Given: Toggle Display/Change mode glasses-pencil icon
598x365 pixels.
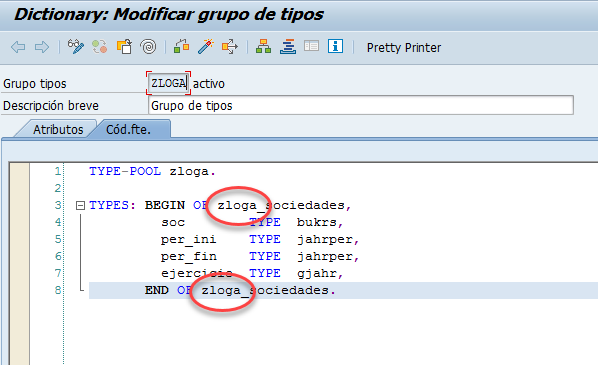Looking at the screenshot, I should 76,47.
